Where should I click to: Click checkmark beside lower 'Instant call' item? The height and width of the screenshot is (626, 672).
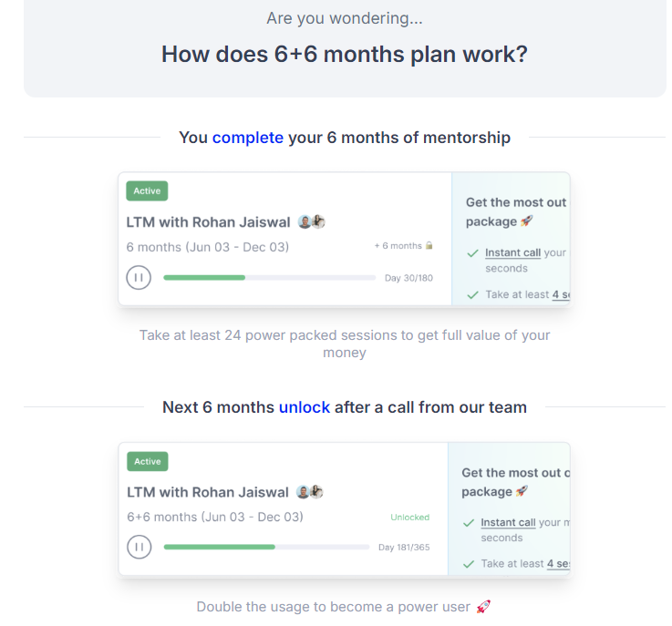click(x=469, y=523)
